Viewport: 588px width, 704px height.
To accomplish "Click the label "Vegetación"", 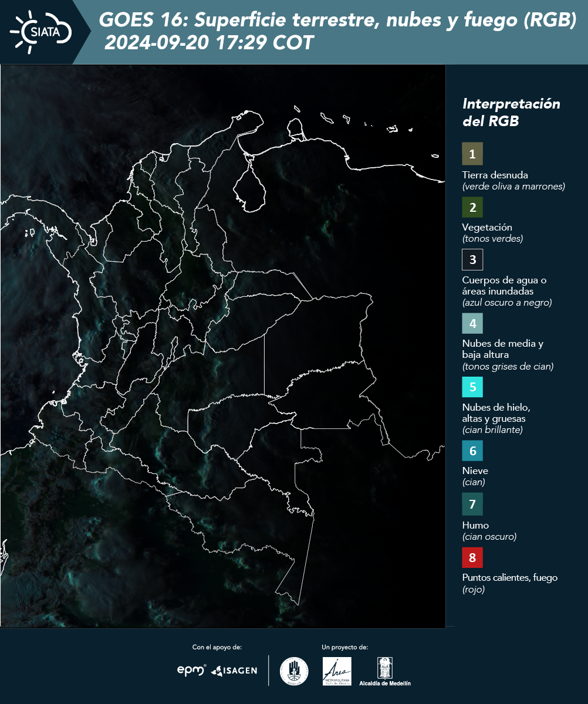I will 487,228.
